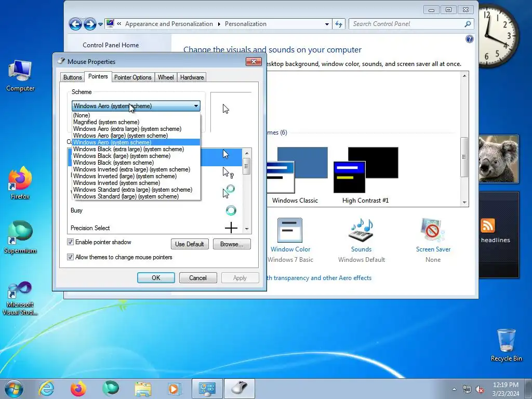Click the Search Control Panel field
This screenshot has width=532, height=399.
pyautogui.click(x=407, y=24)
